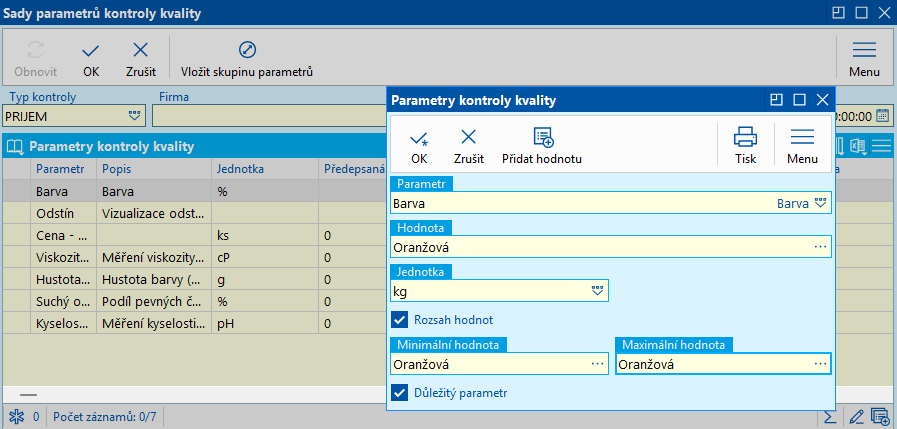897x429 pixels.
Task: Click Vložit skupinu parametrů in main toolbar
Action: click(247, 57)
